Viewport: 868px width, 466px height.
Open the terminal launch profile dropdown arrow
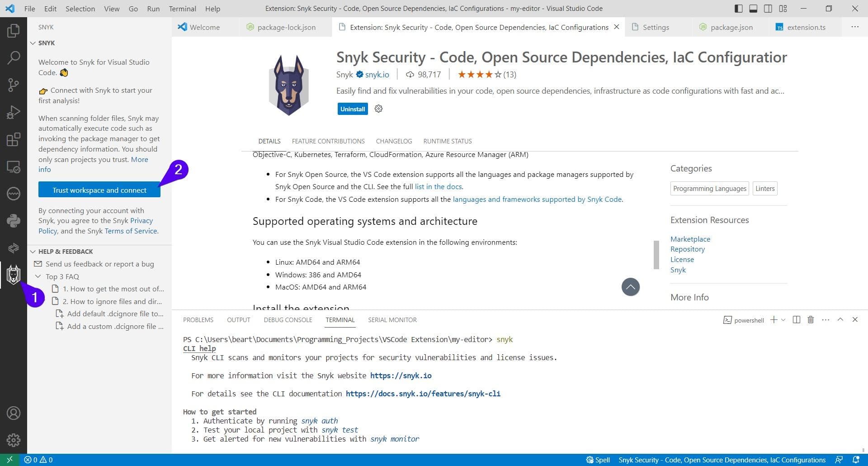[x=783, y=320]
